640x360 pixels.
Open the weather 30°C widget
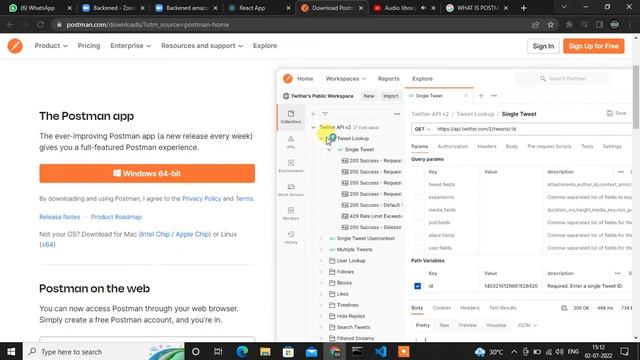click(489, 351)
